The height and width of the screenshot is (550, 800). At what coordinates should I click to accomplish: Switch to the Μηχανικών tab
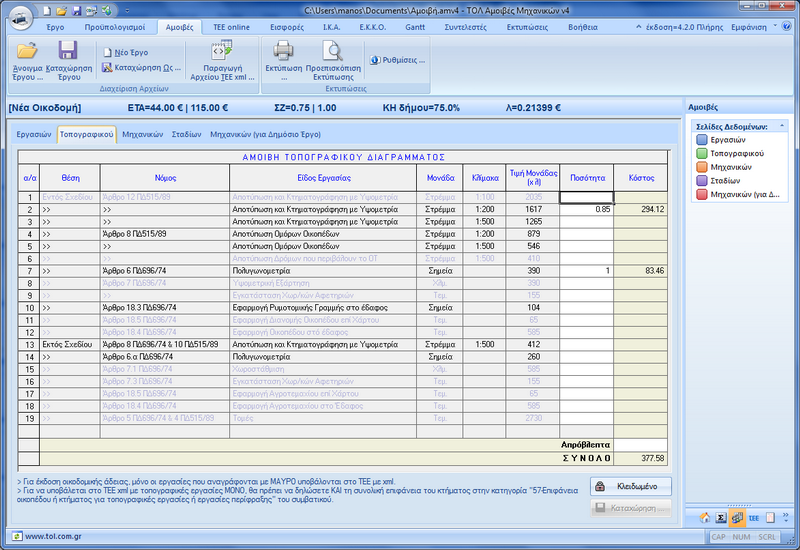[x=144, y=133]
